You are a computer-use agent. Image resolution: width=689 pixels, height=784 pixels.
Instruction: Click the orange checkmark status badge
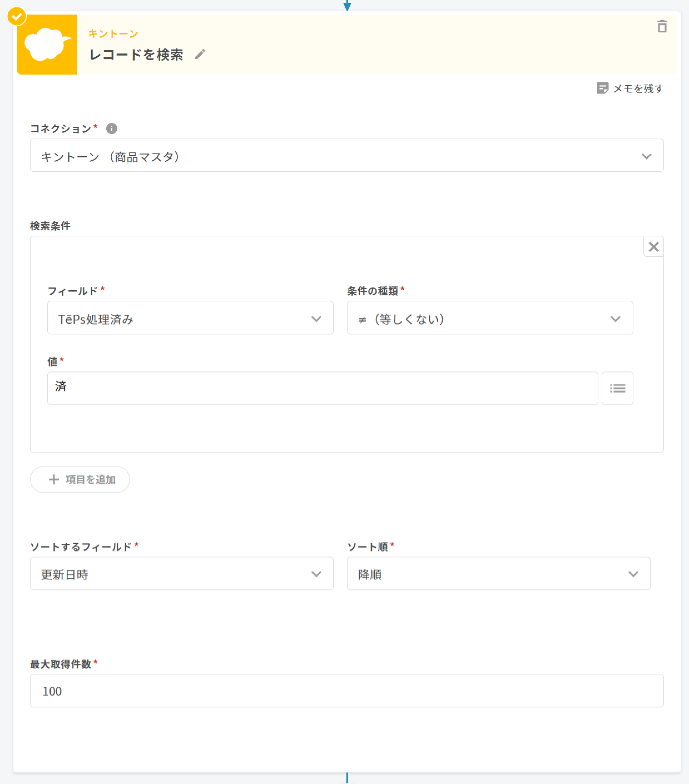point(17,16)
